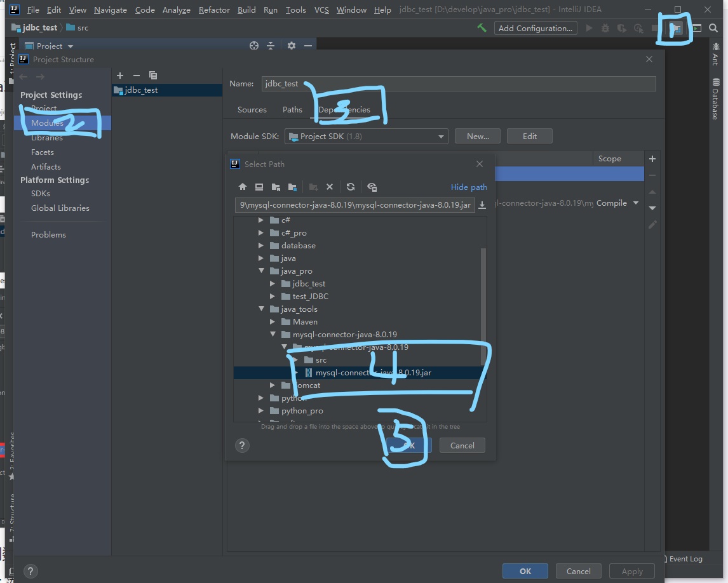Viewport: 728px width, 583px height.
Task: Open the Database tool window
Action: 715,99
